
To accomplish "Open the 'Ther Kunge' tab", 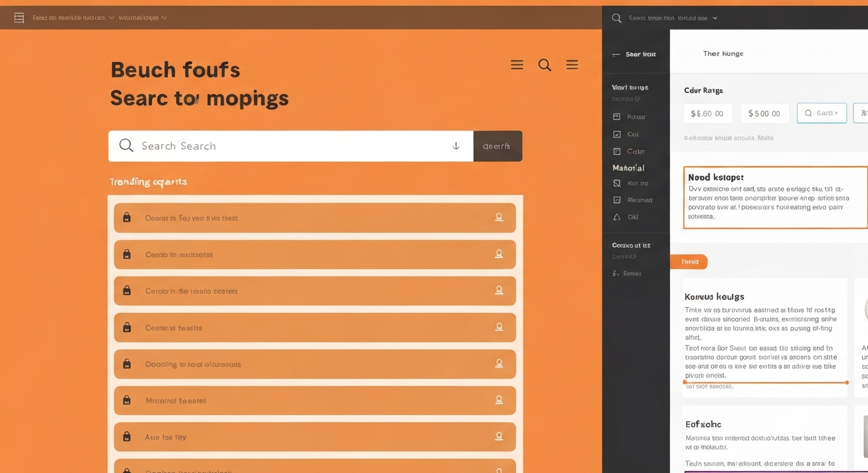I will tap(723, 54).
